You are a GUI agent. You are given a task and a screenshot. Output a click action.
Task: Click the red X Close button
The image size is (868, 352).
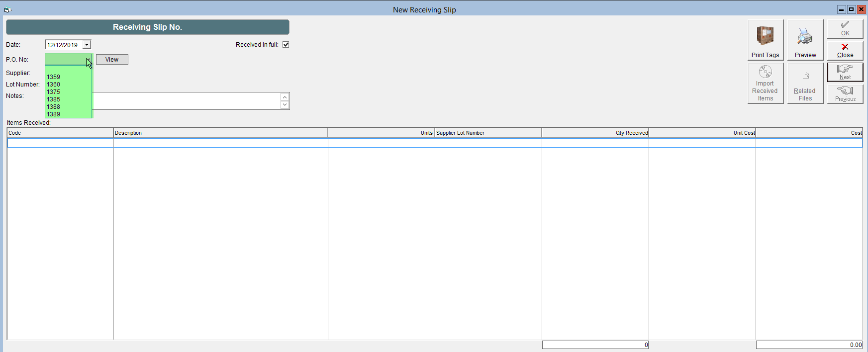pos(845,50)
